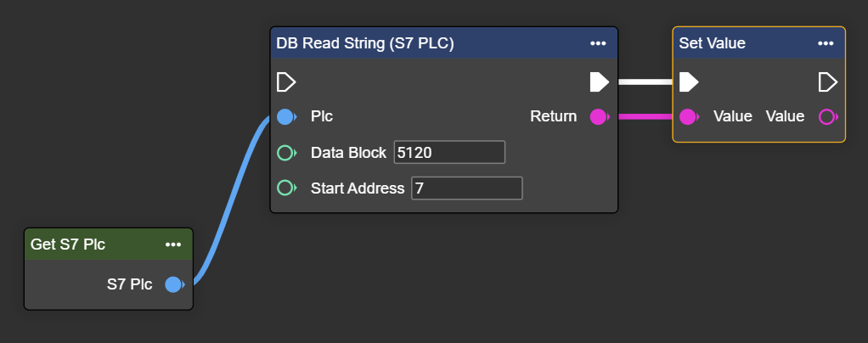
Task: Click the S7 Plc output pin
Action: coord(174,284)
